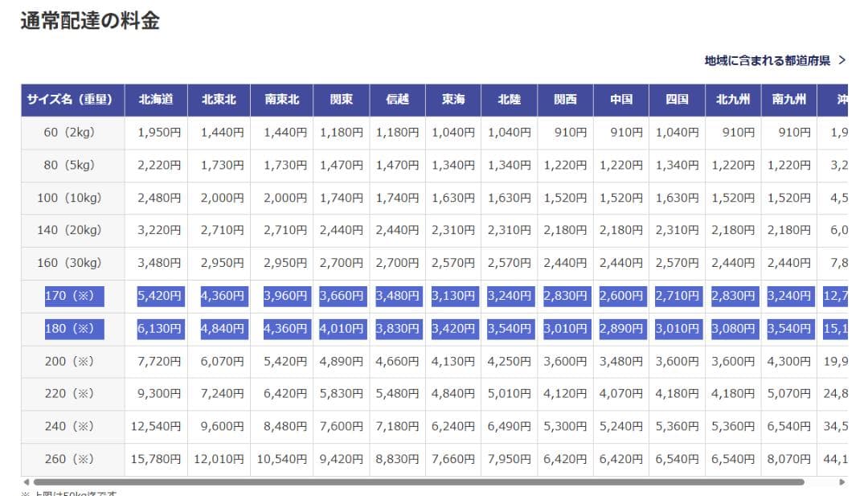Viewport: 868px width, 496px height.
Task: Click the 通常配達の料金 heading
Action: (x=90, y=21)
